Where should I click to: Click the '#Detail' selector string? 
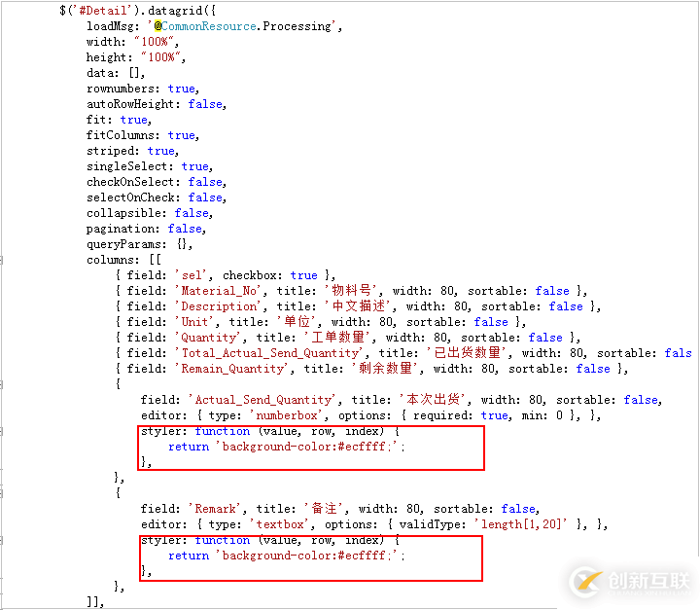pyautogui.click(x=103, y=11)
